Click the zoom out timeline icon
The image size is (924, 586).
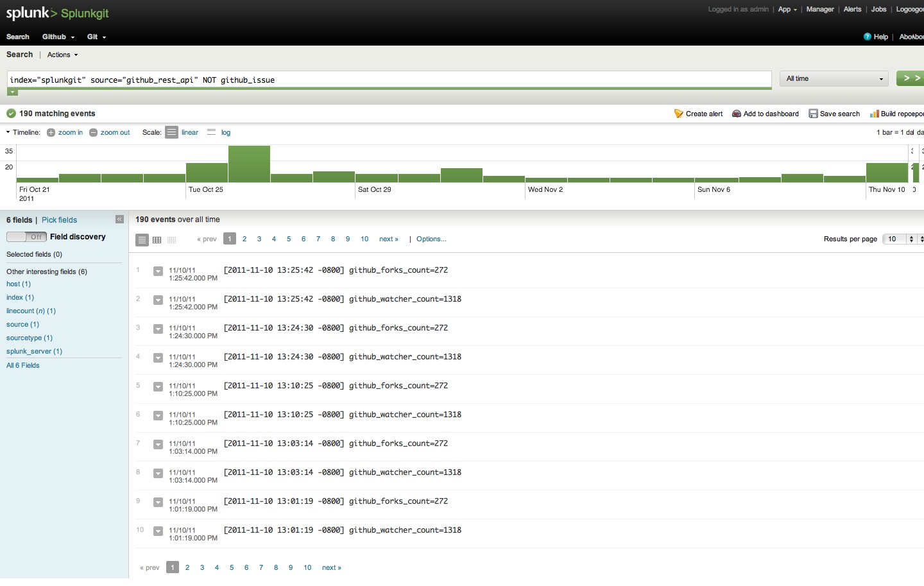pos(93,132)
